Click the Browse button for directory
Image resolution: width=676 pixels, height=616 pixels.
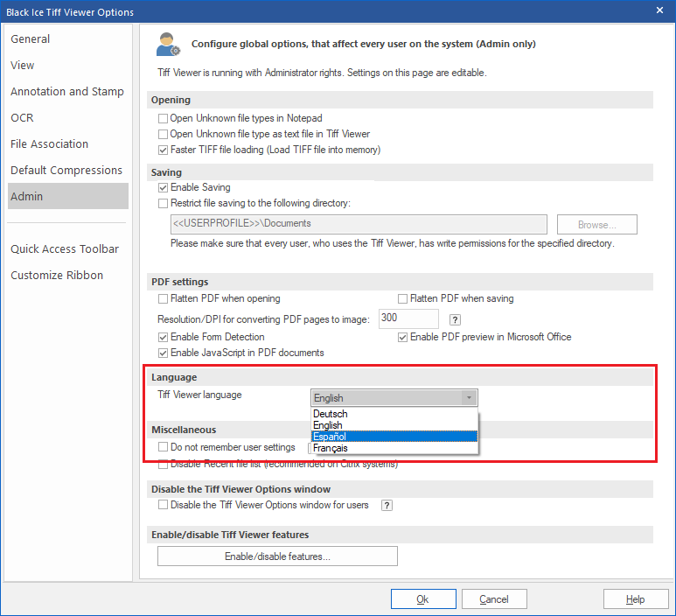(597, 225)
